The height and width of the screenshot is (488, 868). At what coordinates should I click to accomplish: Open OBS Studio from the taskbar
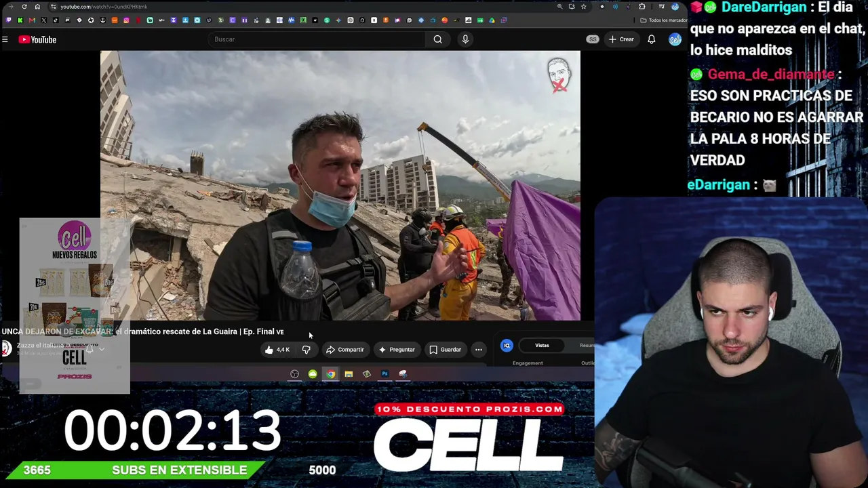(294, 374)
